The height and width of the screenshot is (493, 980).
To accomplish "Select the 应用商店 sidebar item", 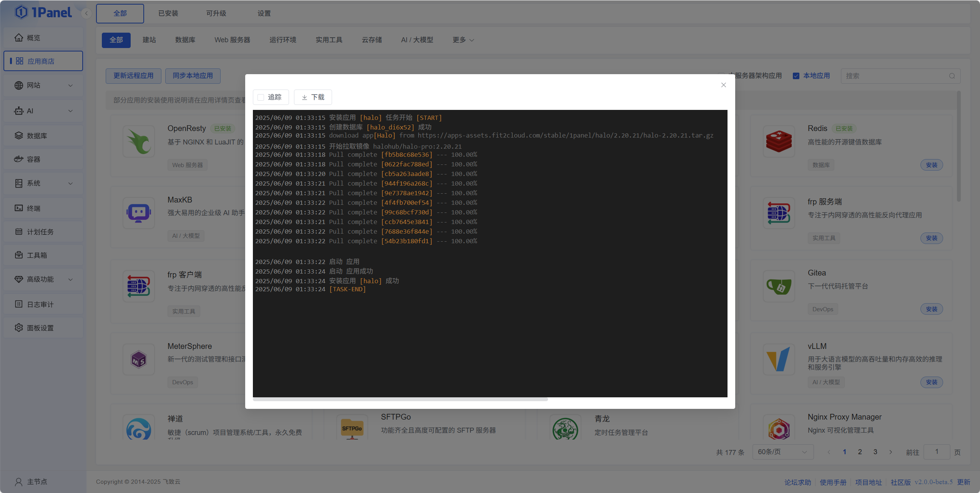I will [x=43, y=61].
